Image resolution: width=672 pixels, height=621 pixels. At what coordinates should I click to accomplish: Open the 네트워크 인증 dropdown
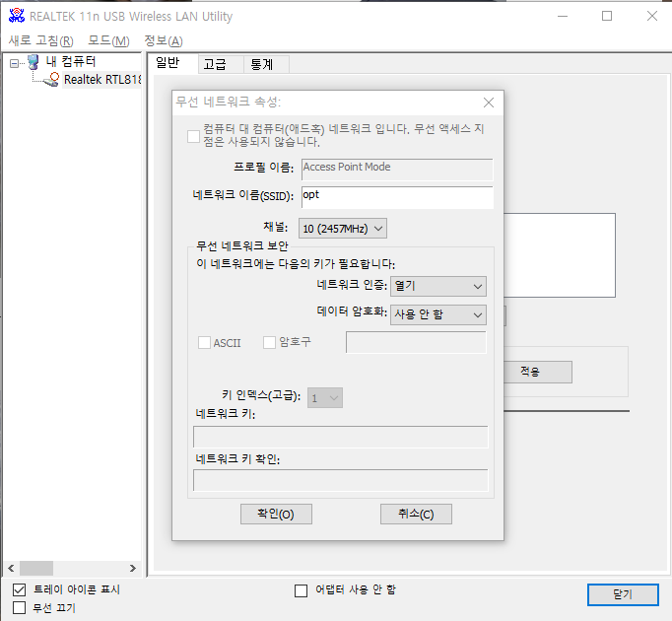(438, 287)
